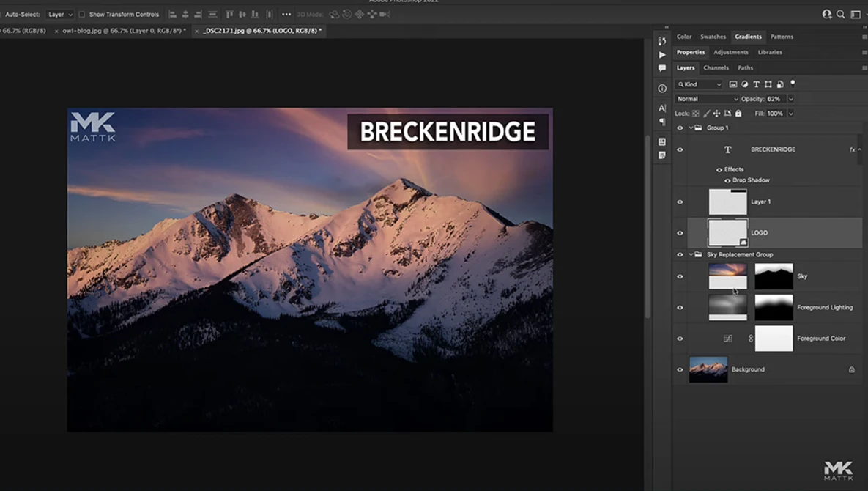Image resolution: width=868 pixels, height=491 pixels.
Task: Open the search icon at top right
Action: pos(841,15)
